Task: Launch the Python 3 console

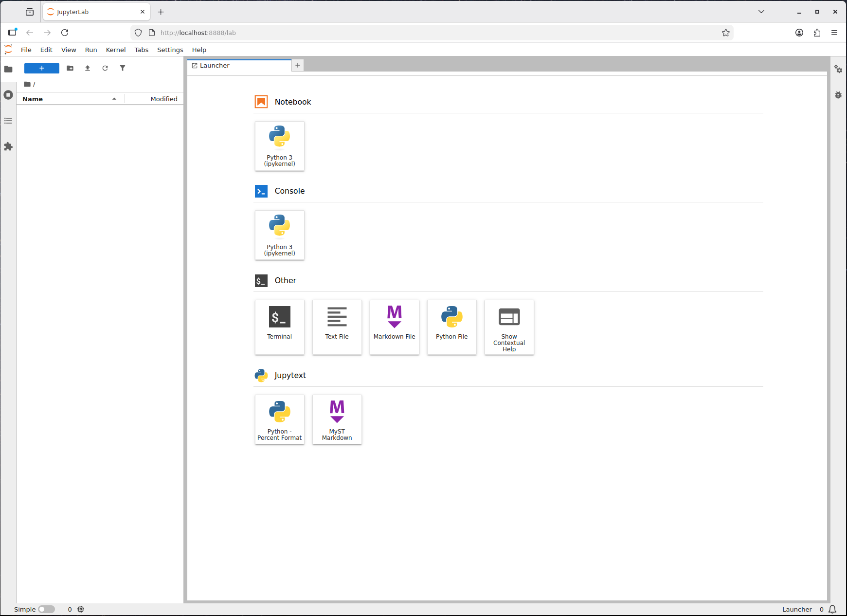Action: [x=279, y=235]
